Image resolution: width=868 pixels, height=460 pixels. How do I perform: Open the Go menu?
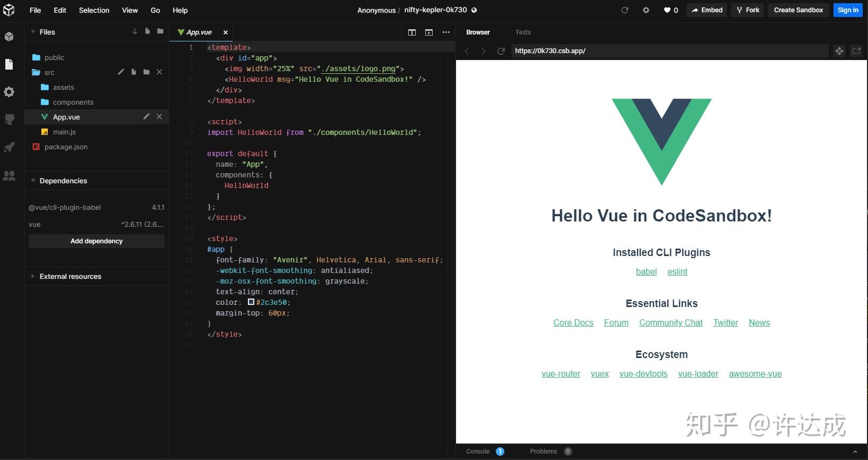pos(156,10)
